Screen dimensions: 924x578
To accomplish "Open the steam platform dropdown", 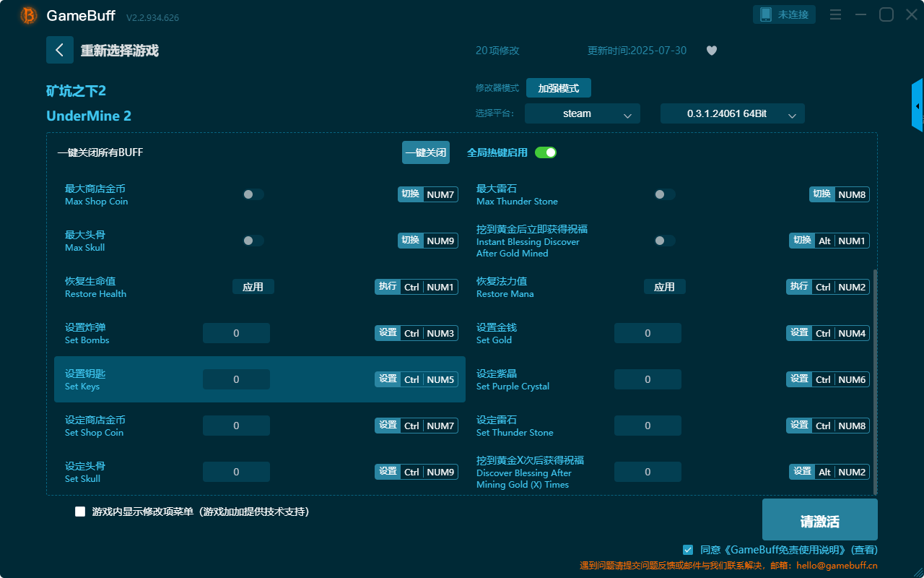I will coord(582,113).
